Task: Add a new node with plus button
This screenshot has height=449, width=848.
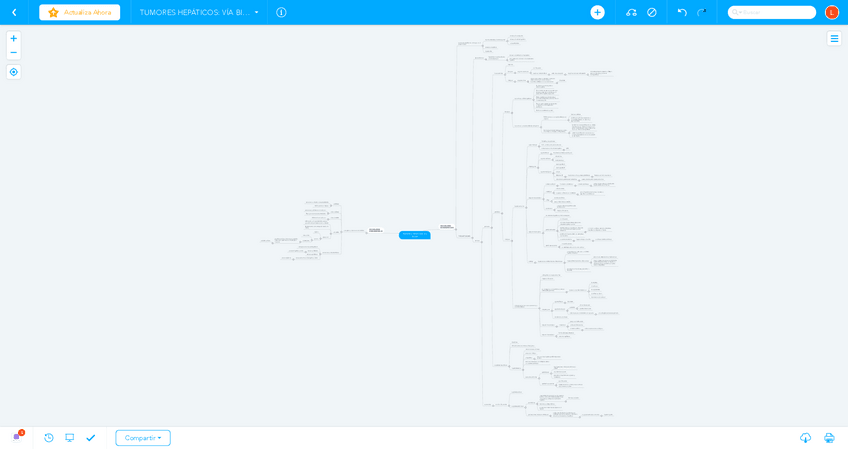Action: [597, 12]
